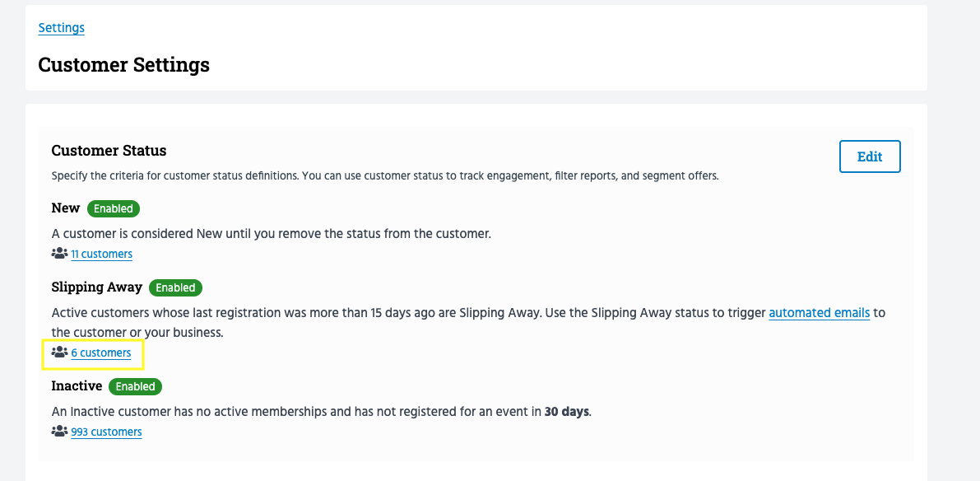Open the 993 customers link
The width and height of the screenshot is (980, 481).
coord(106,432)
